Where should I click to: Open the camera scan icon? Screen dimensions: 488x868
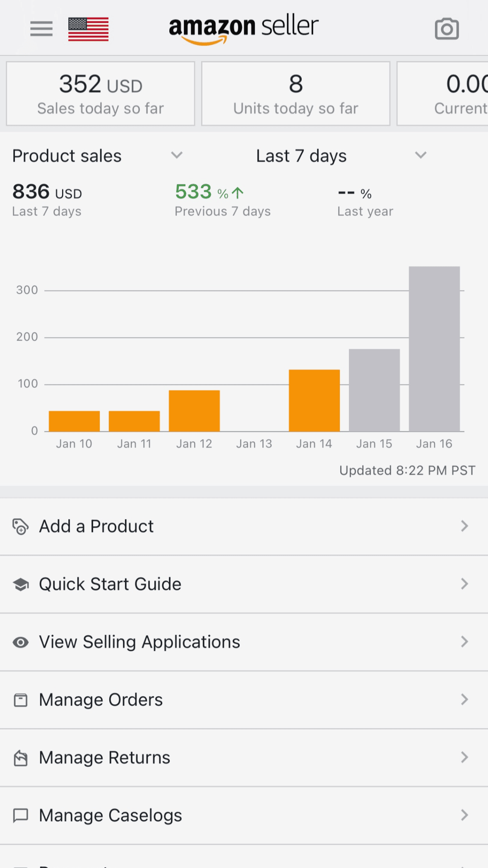447,29
